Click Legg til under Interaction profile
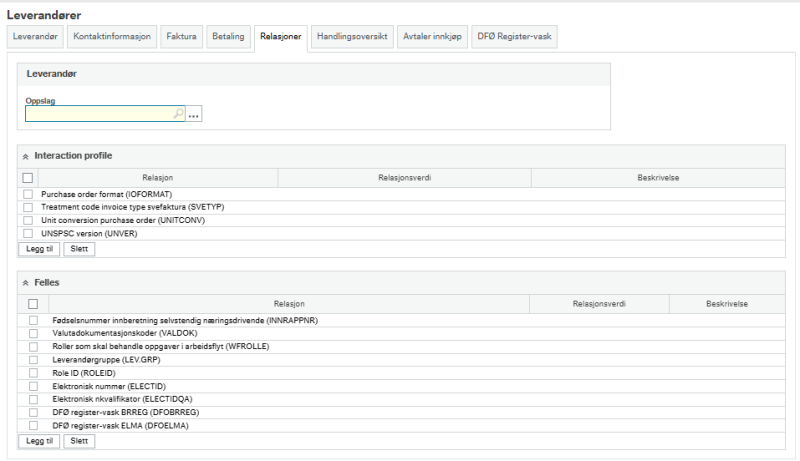 pyautogui.click(x=39, y=249)
